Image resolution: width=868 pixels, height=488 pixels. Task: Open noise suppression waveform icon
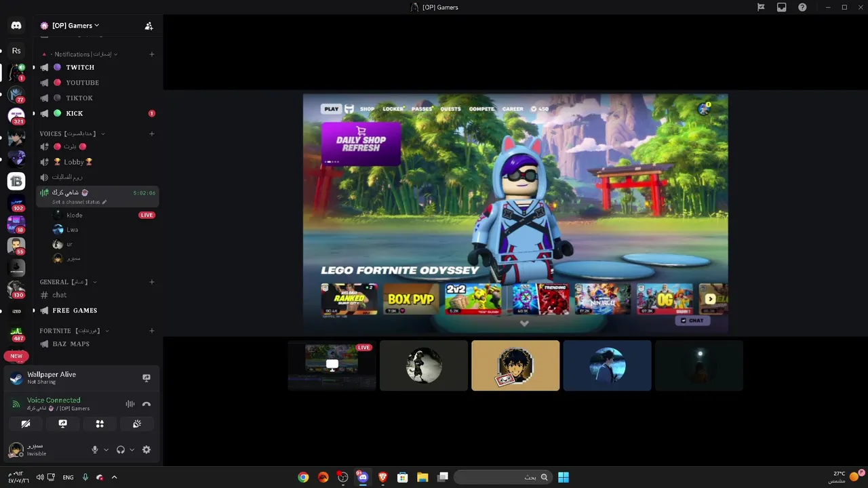(x=130, y=404)
